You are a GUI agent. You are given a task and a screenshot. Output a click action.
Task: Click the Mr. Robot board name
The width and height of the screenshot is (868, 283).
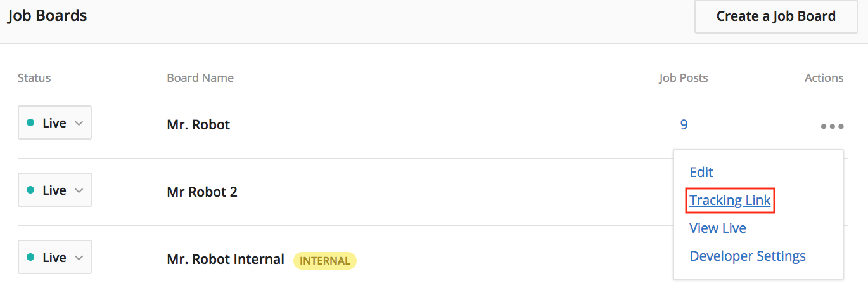pos(198,124)
